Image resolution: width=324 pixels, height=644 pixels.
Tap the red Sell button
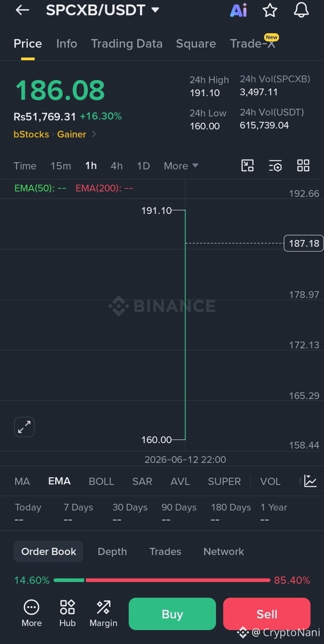tap(267, 614)
